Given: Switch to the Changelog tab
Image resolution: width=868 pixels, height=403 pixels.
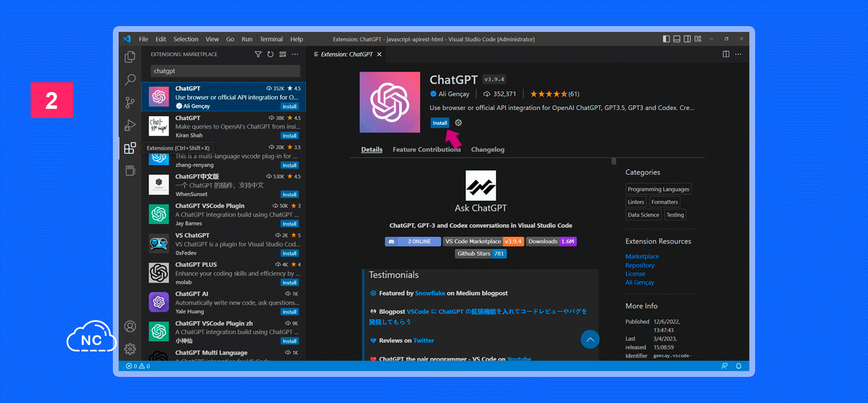Looking at the screenshot, I should (488, 149).
